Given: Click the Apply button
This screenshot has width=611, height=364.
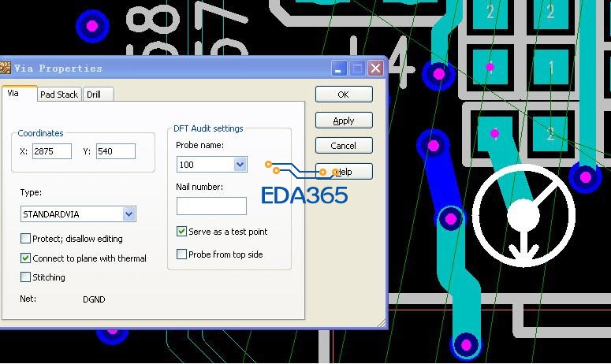Looking at the screenshot, I should point(344,121).
